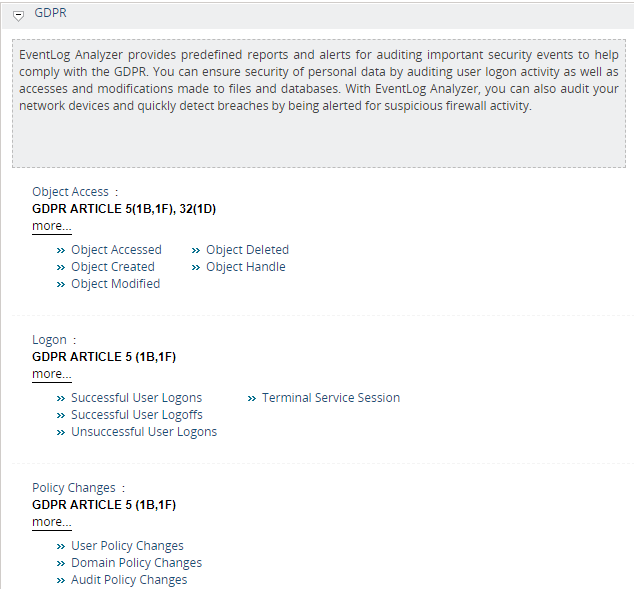Click the Policy Changes category heading
This screenshot has height=589, width=634.
click(x=74, y=488)
